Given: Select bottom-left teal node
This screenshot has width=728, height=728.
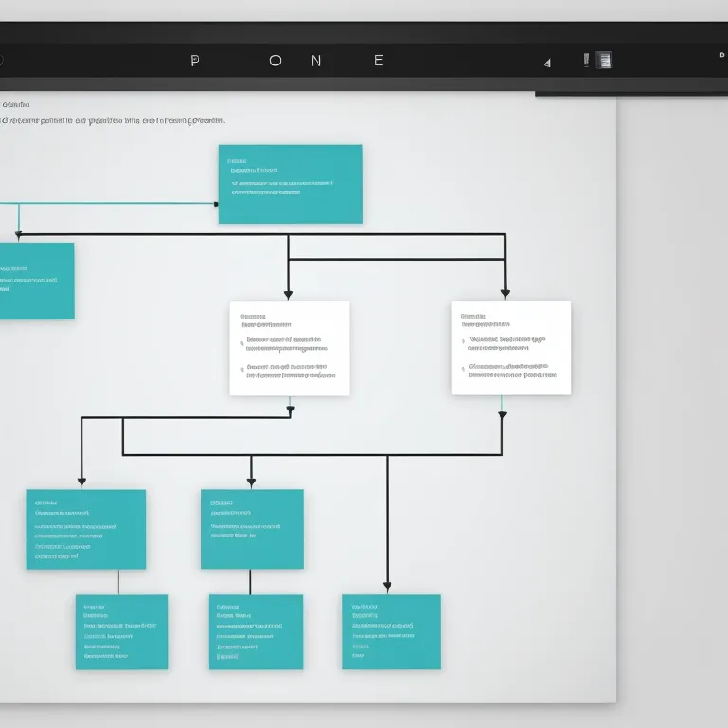Looking at the screenshot, I should (121, 631).
